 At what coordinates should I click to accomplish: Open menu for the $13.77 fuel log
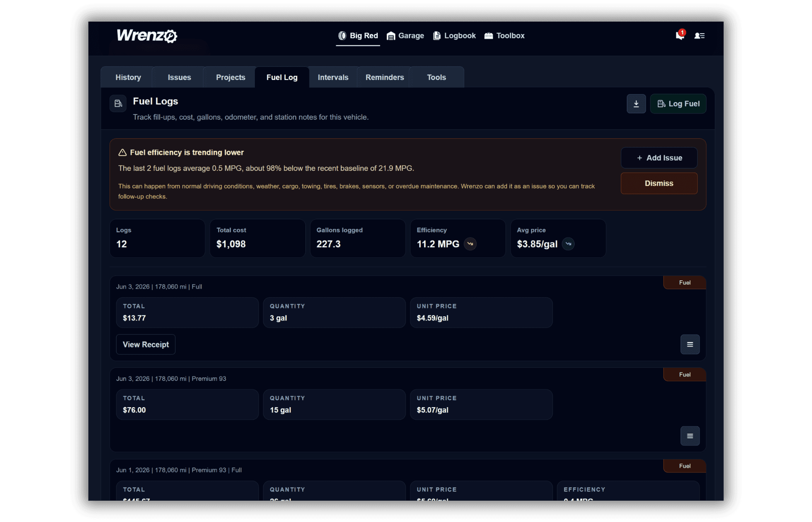click(x=690, y=344)
